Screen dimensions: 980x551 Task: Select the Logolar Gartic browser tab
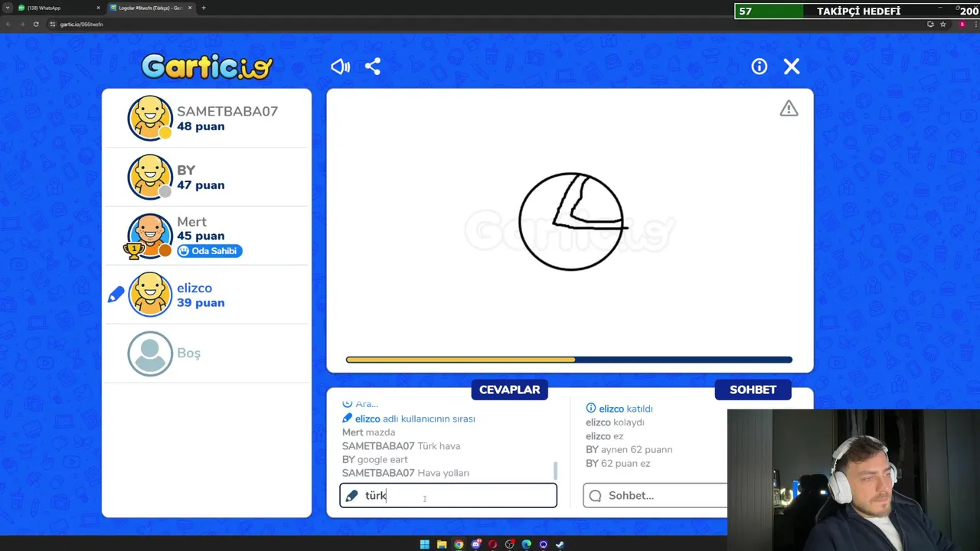(150, 8)
